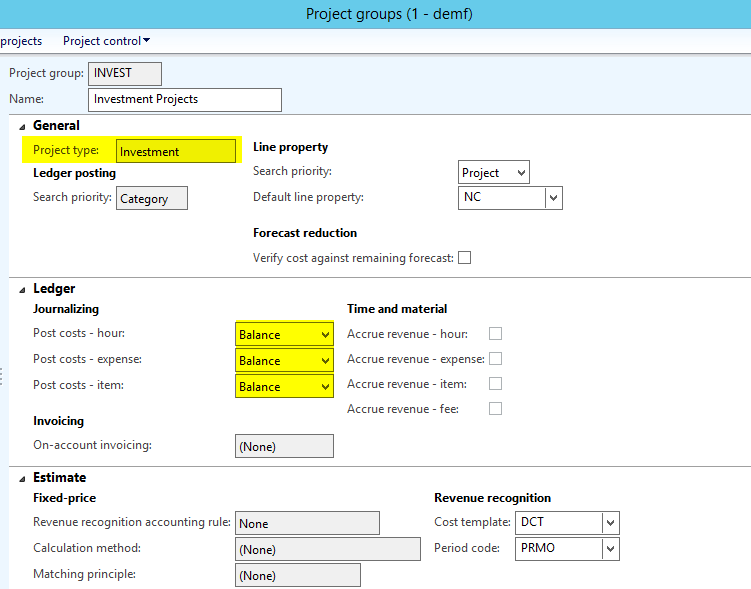Open Default line property dropdown
The image size is (751, 589).
pos(553,198)
